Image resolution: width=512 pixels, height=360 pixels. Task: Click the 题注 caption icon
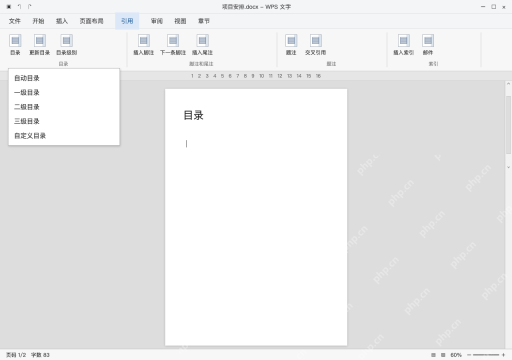[291, 44]
